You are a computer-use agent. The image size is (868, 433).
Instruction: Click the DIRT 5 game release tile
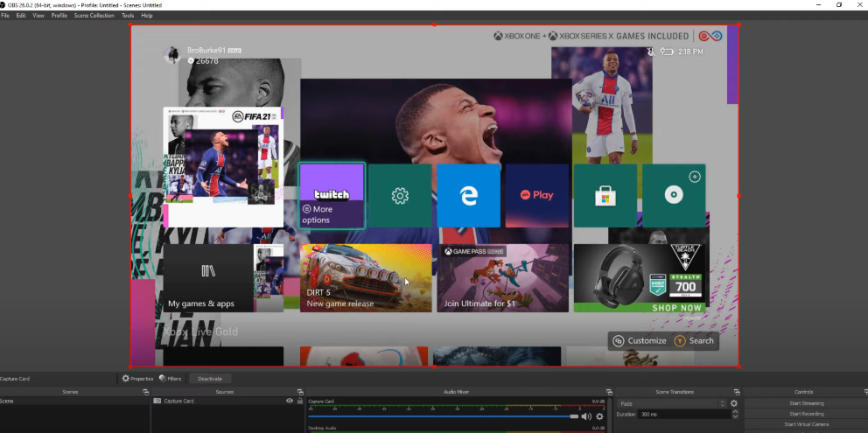pyautogui.click(x=366, y=278)
